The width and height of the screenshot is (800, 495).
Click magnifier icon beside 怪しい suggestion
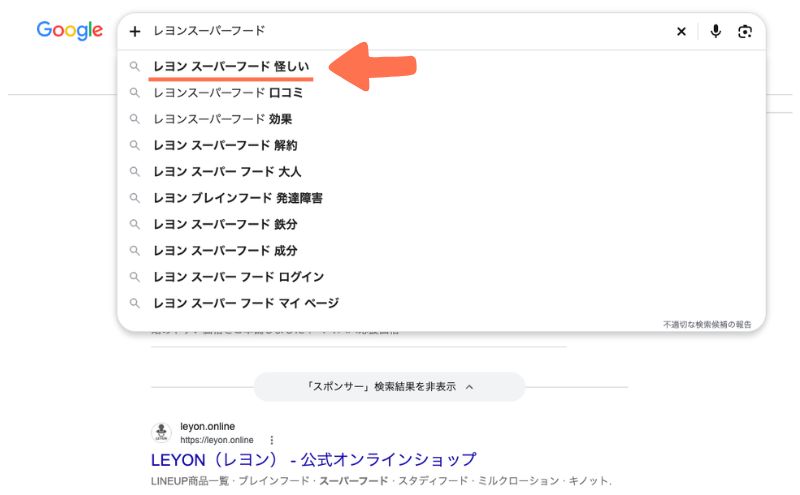134,66
